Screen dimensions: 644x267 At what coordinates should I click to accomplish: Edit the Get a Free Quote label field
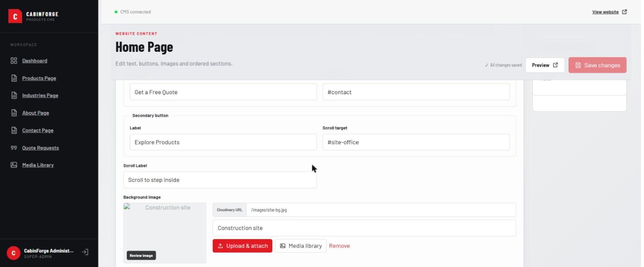tap(223, 92)
